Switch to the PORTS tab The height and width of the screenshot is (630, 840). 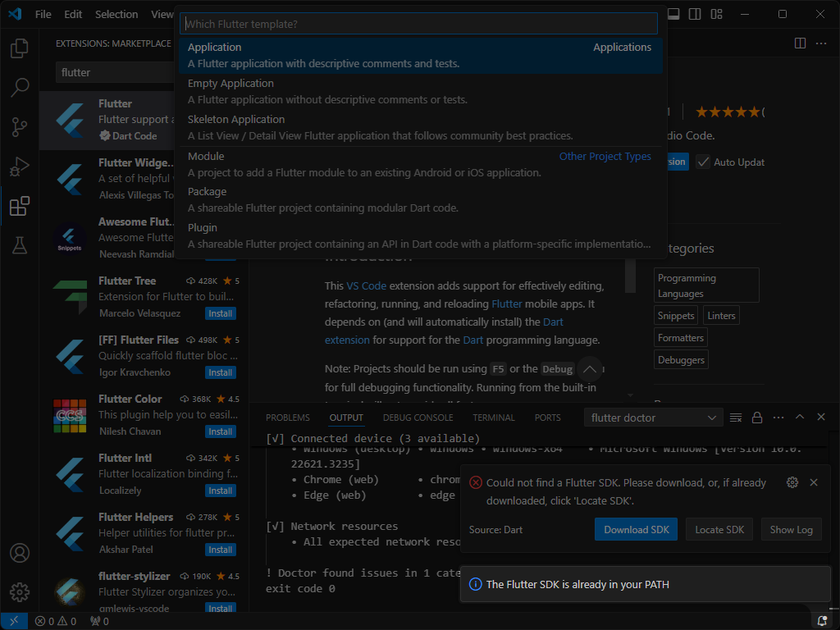547,418
